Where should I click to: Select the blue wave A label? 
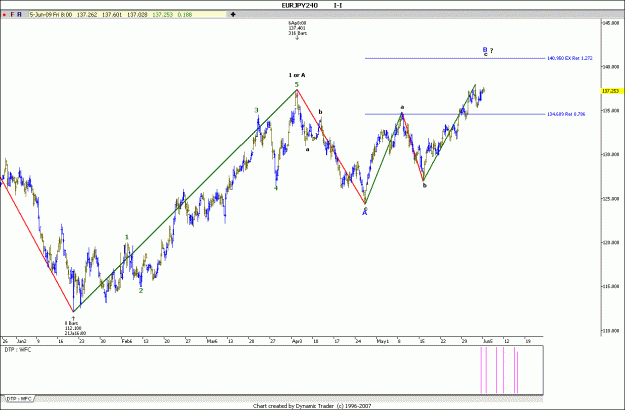tap(364, 213)
